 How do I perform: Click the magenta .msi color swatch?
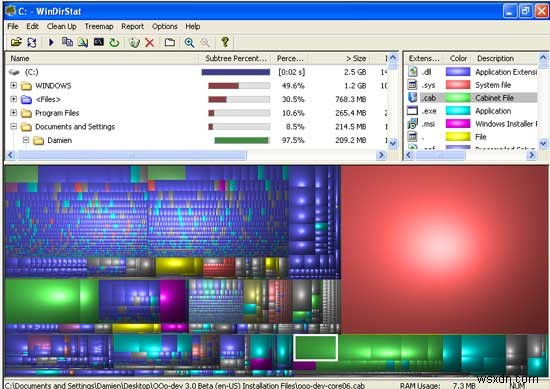click(x=458, y=123)
